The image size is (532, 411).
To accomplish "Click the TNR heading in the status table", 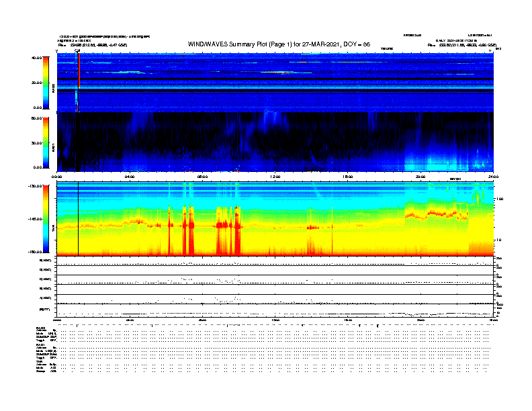I will click(x=39, y=361).
